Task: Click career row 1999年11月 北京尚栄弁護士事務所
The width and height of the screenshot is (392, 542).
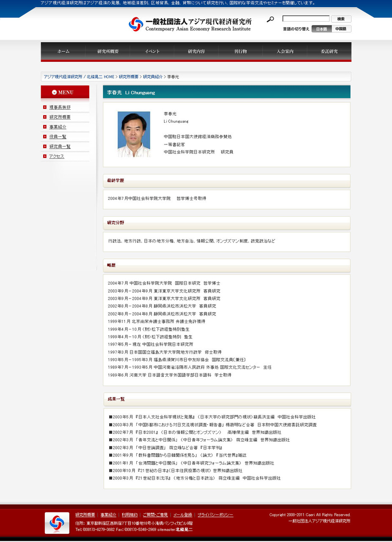Action: coord(157,322)
